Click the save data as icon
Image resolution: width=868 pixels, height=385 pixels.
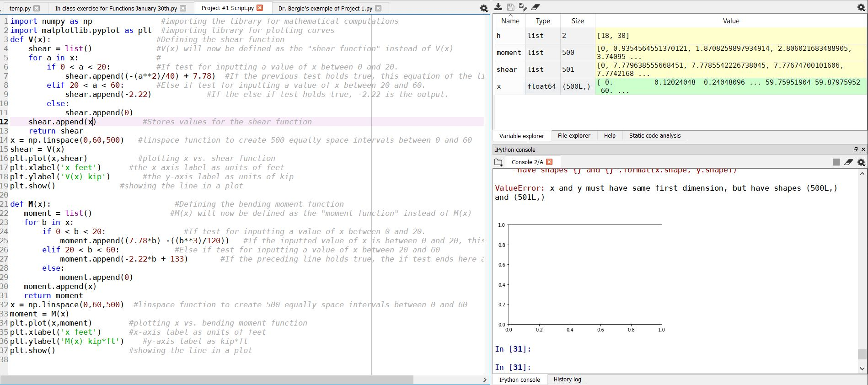[x=523, y=7]
